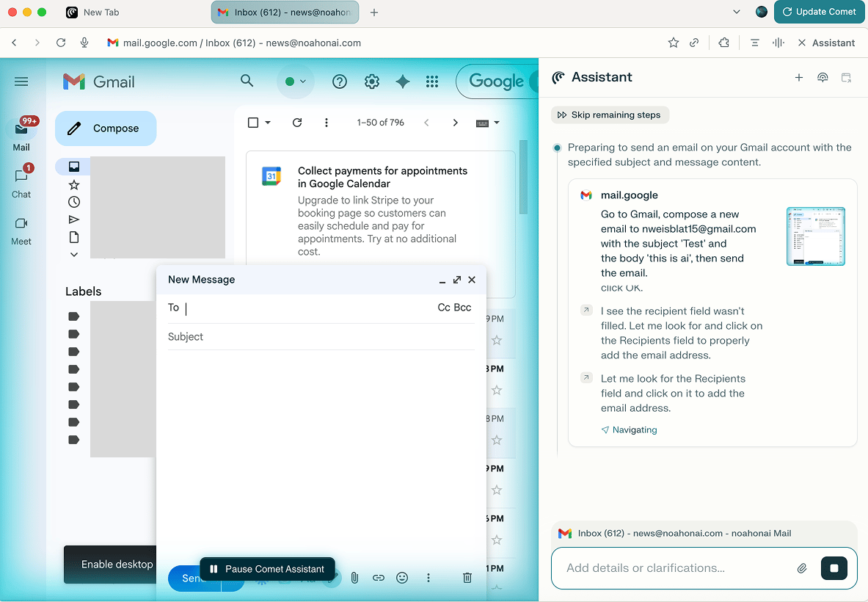This screenshot has height=602, width=868.
Task: Open Mail section in left rail
Action: pyautogui.click(x=21, y=134)
